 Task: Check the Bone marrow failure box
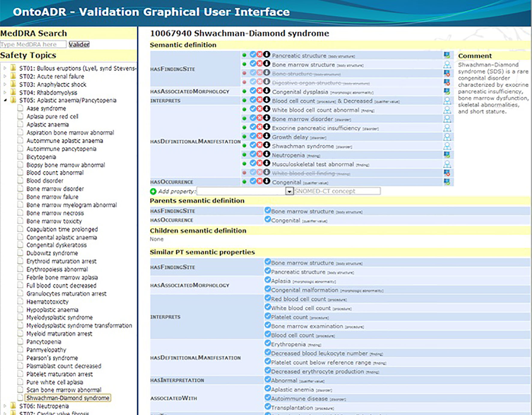pyautogui.click(x=20, y=197)
